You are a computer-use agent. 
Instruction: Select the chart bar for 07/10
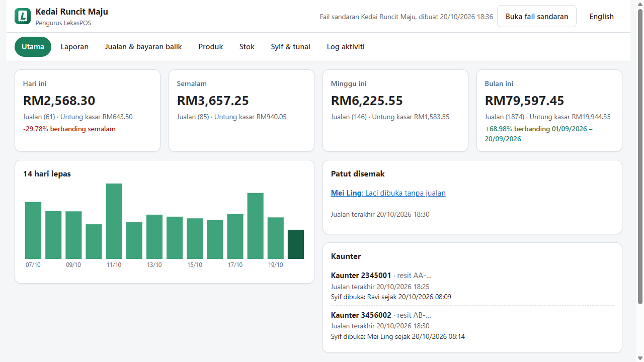click(33, 230)
